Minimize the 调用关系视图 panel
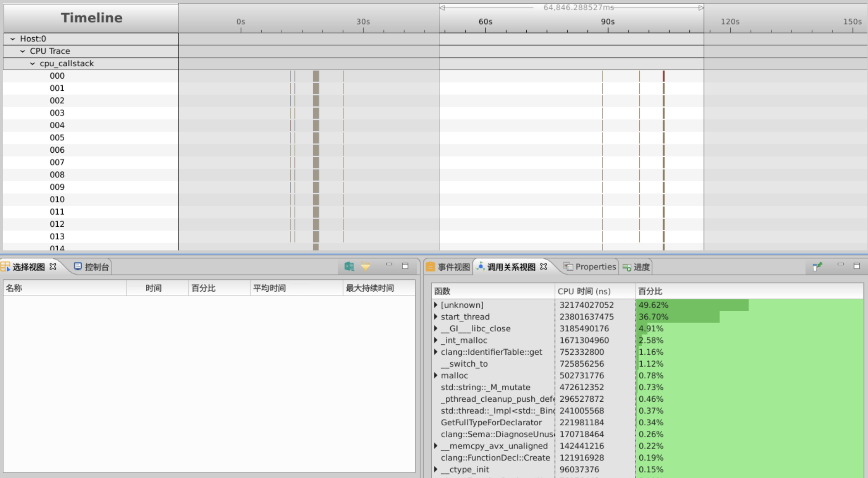This screenshot has height=478, width=868. [x=841, y=264]
